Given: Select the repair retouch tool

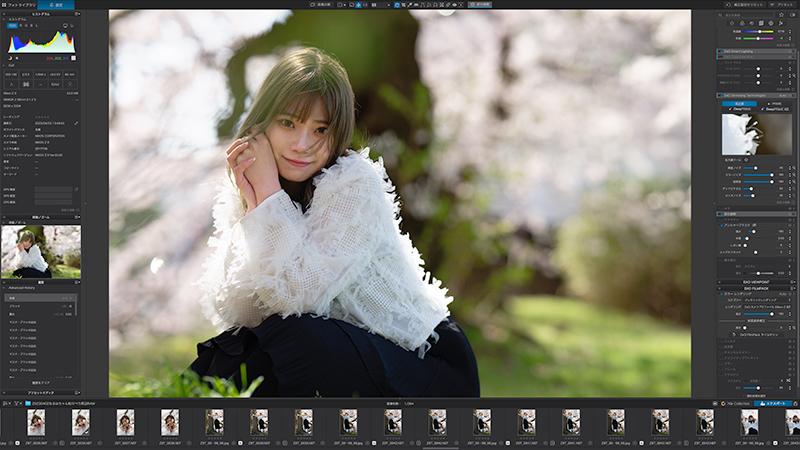Looking at the screenshot, I should 448,5.
